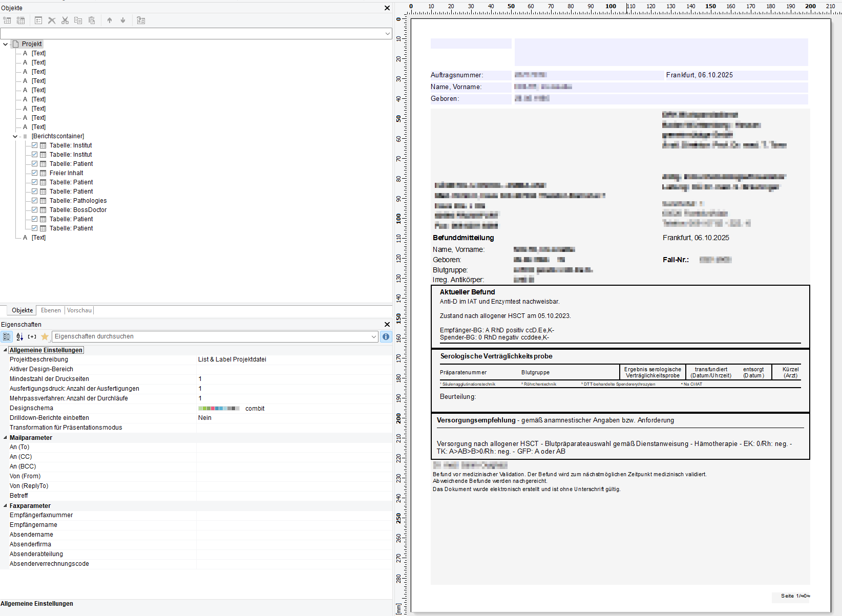The width and height of the screenshot is (842, 616).
Task: Move object up with the arrow icon
Action: [110, 20]
